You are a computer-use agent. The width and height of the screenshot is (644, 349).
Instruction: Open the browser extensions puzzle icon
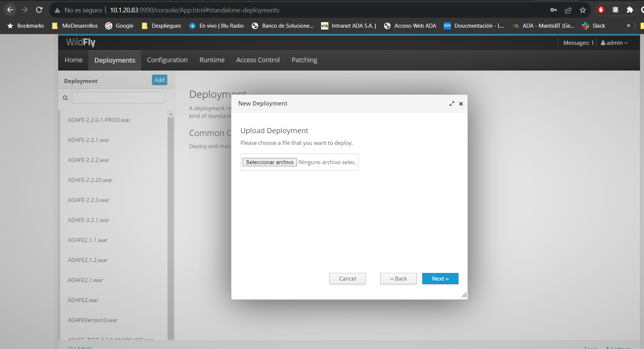[x=630, y=10]
